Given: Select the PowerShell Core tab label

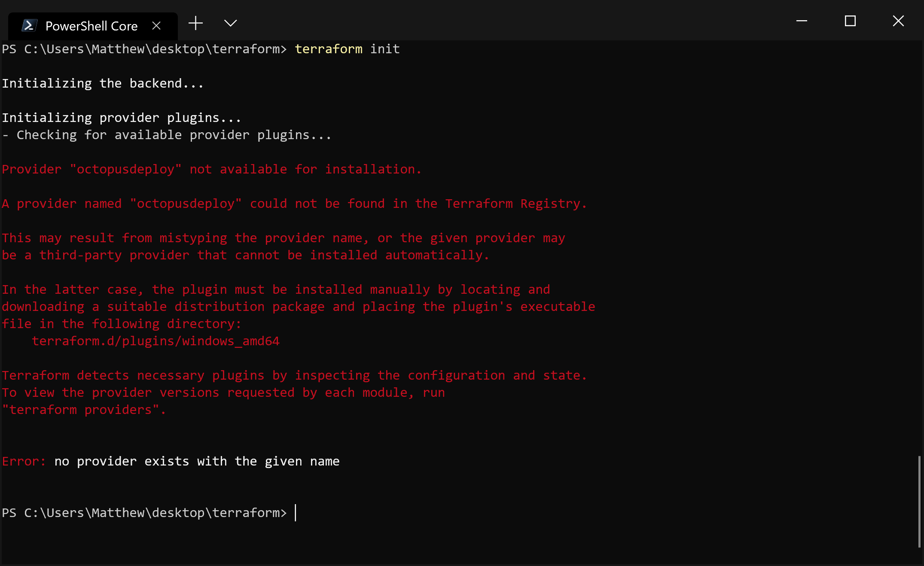Looking at the screenshot, I should pos(91,26).
